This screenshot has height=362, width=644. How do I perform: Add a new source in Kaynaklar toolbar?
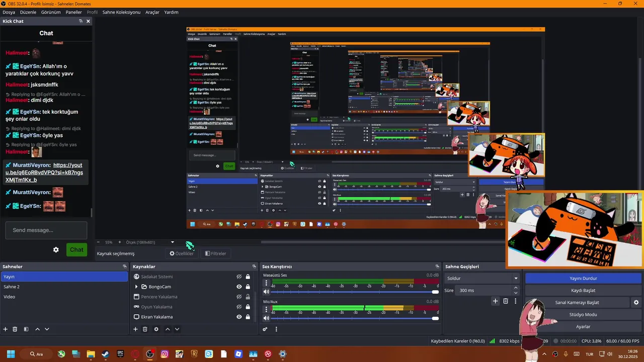tap(135, 329)
